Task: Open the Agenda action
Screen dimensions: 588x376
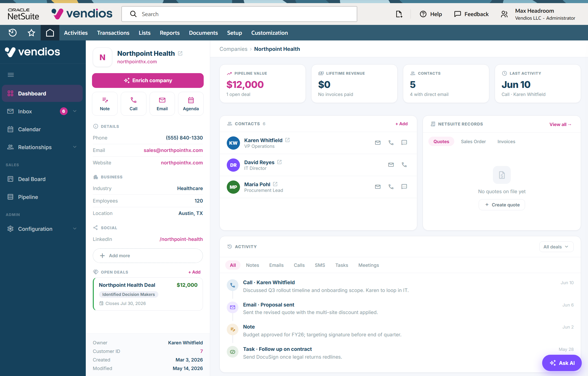Action: click(191, 104)
